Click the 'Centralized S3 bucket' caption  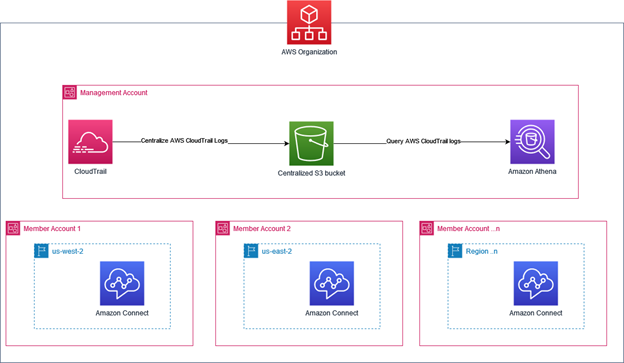(x=311, y=173)
